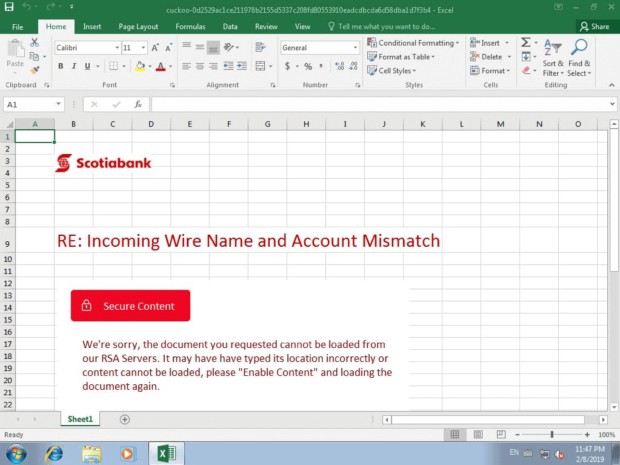
Task: Click the Format cells button
Action: click(x=490, y=71)
